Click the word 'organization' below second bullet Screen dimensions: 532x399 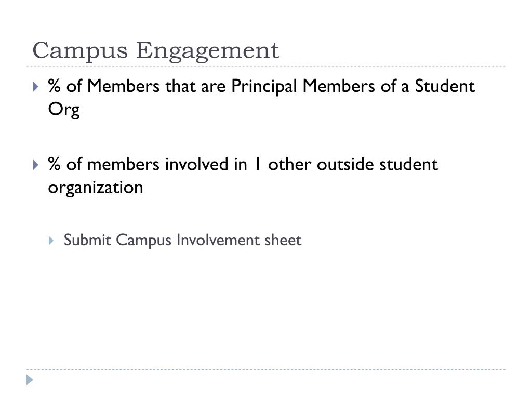pyautogui.click(x=96, y=188)
